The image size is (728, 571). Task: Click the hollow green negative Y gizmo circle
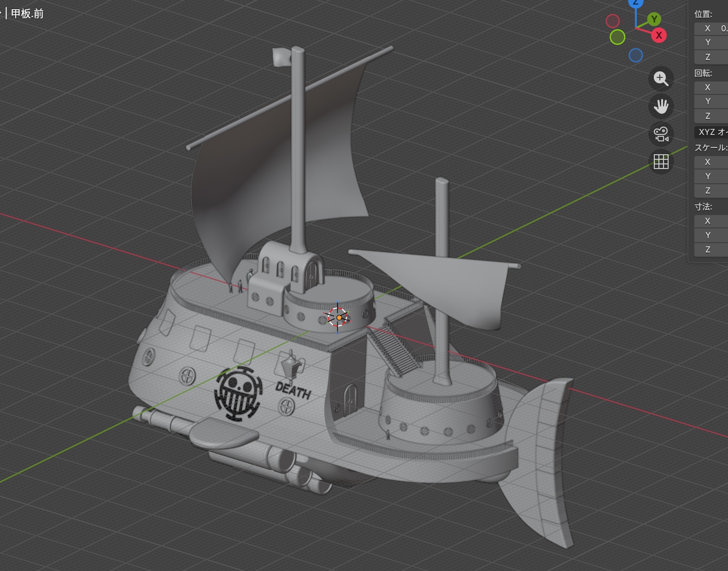click(617, 37)
